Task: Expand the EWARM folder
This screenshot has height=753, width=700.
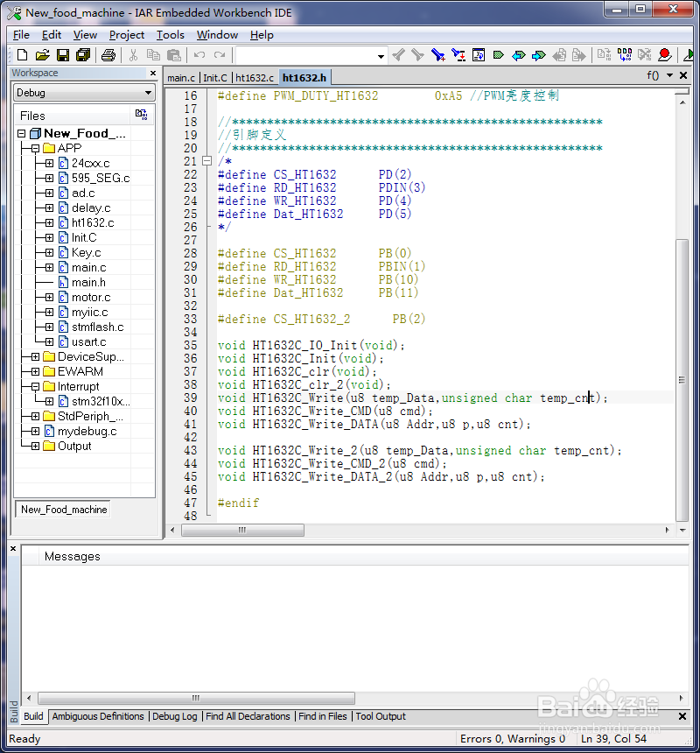Action: click(36, 372)
